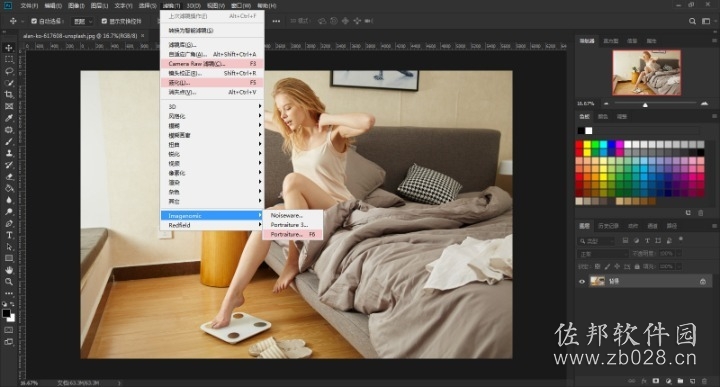This screenshot has height=387, width=720.
Task: Select the Frame tool
Action: [9, 107]
